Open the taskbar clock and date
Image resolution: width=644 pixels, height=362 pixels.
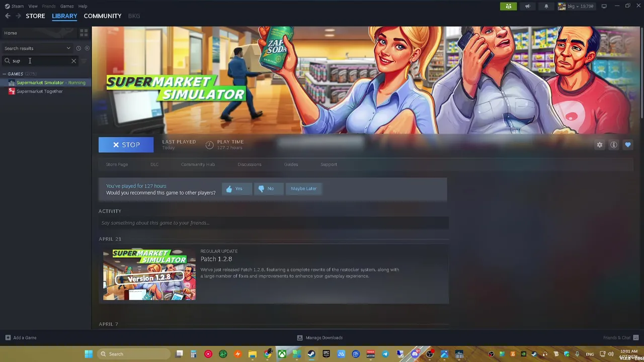tap(629, 354)
